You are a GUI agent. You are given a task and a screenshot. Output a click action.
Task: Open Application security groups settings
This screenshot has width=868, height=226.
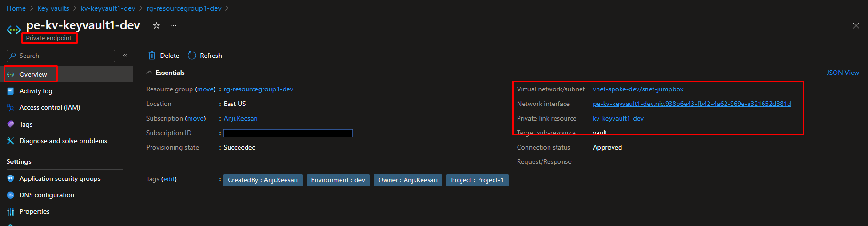point(60,178)
